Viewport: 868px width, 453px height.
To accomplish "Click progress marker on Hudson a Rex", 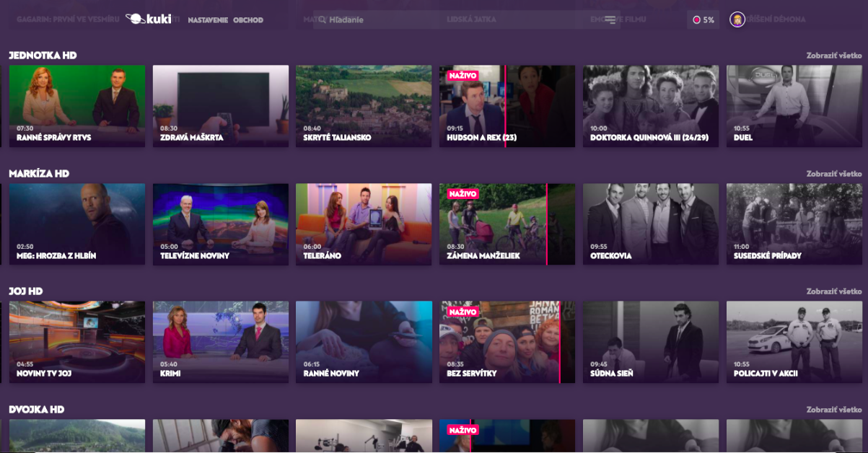I will tap(505, 106).
